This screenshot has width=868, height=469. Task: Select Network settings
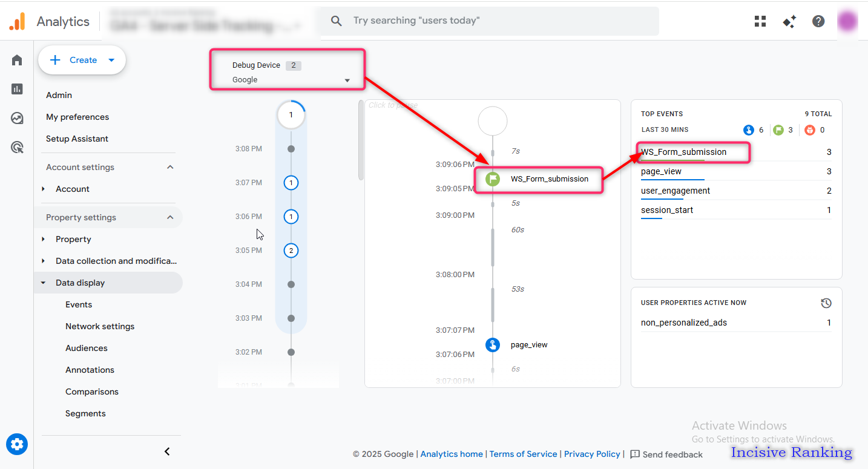(x=100, y=326)
